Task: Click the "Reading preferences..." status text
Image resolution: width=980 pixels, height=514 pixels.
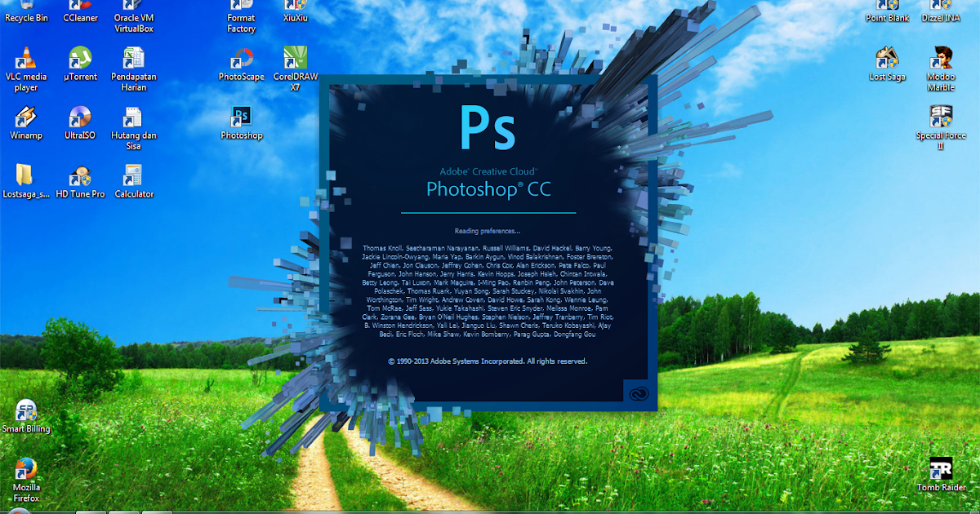Action: pos(488,231)
